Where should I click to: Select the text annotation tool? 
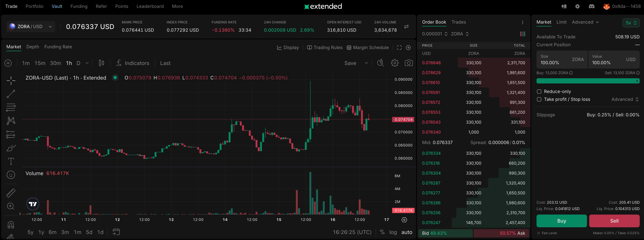11,161
